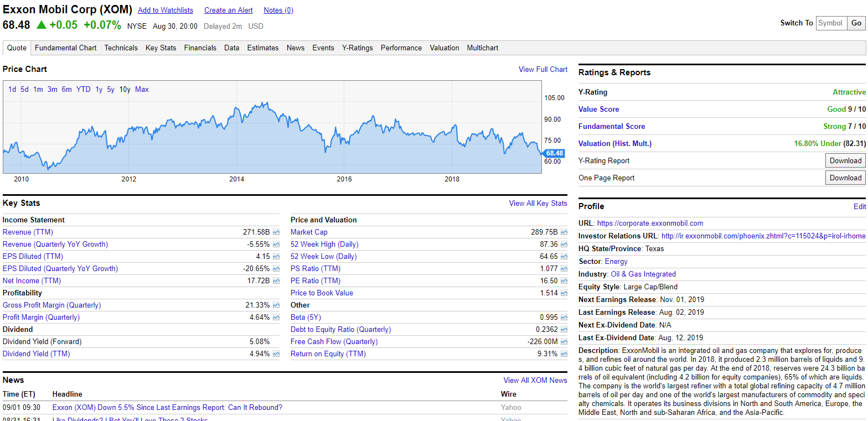Set price chart range to 1y
Viewport: 868px width, 421px height.
(99, 90)
